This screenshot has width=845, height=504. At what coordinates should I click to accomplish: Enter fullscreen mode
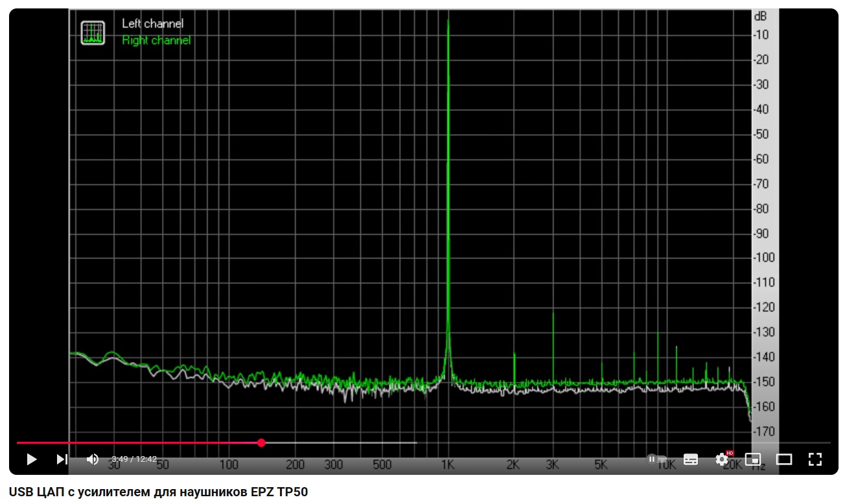(815, 459)
